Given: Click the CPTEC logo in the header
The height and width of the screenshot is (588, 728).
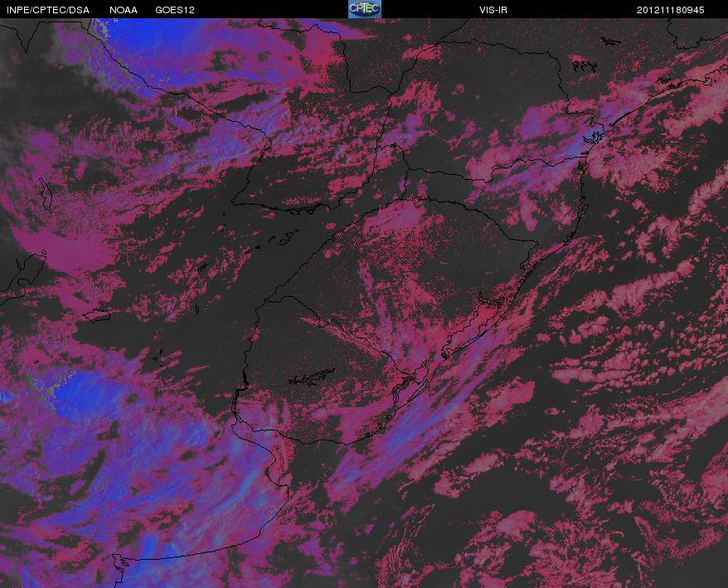Looking at the screenshot, I should pos(365,9).
